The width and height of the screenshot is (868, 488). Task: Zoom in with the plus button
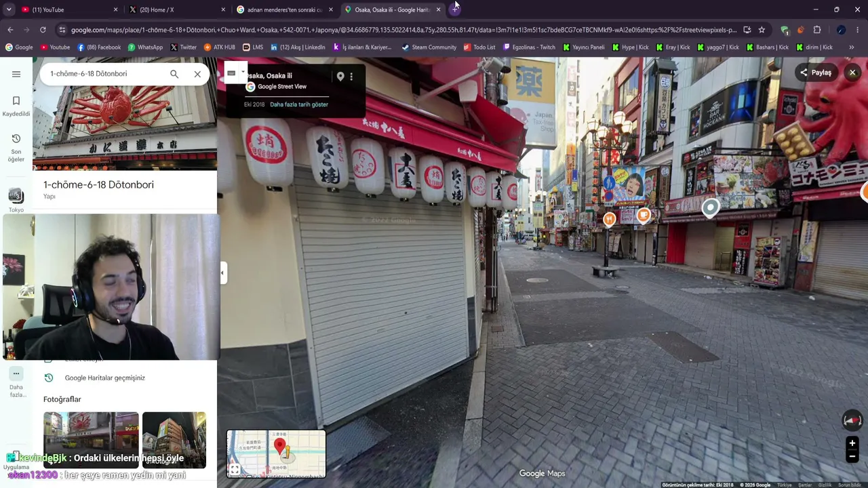click(852, 443)
